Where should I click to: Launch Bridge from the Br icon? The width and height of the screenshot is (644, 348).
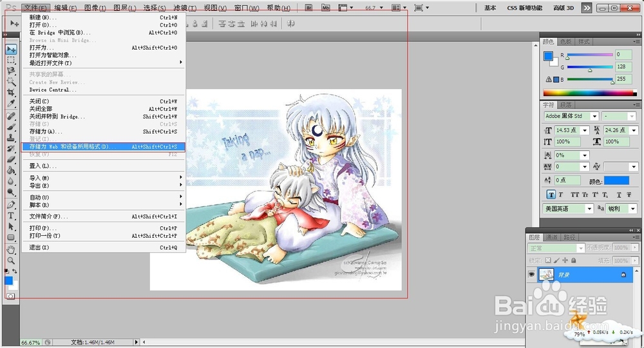pos(309,7)
